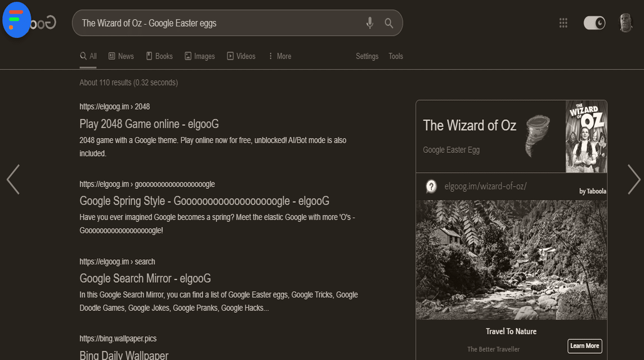The image size is (644, 360).
Task: Click the 2048 game description snippet
Action: 213,147
